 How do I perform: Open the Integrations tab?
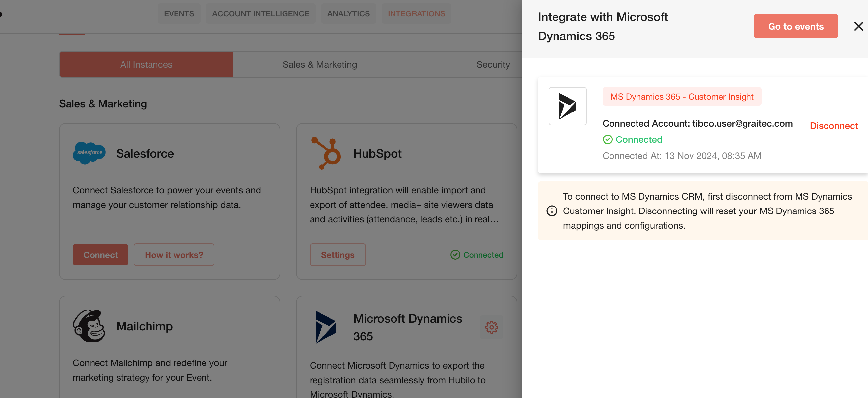click(416, 13)
